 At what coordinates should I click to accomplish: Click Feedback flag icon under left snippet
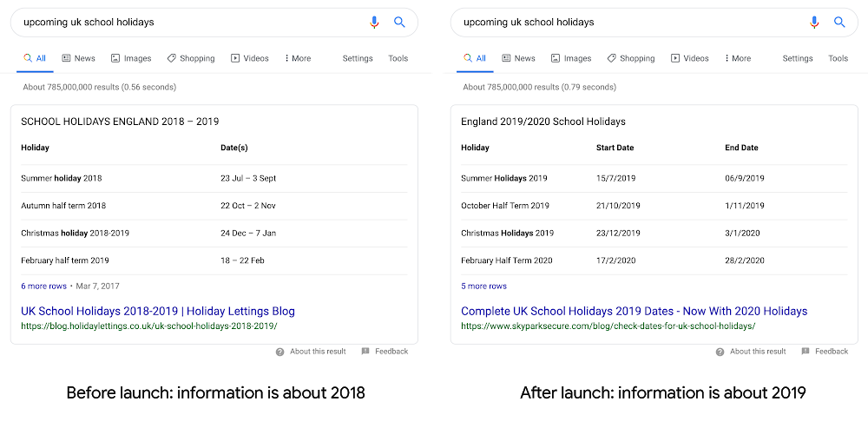[x=365, y=352]
